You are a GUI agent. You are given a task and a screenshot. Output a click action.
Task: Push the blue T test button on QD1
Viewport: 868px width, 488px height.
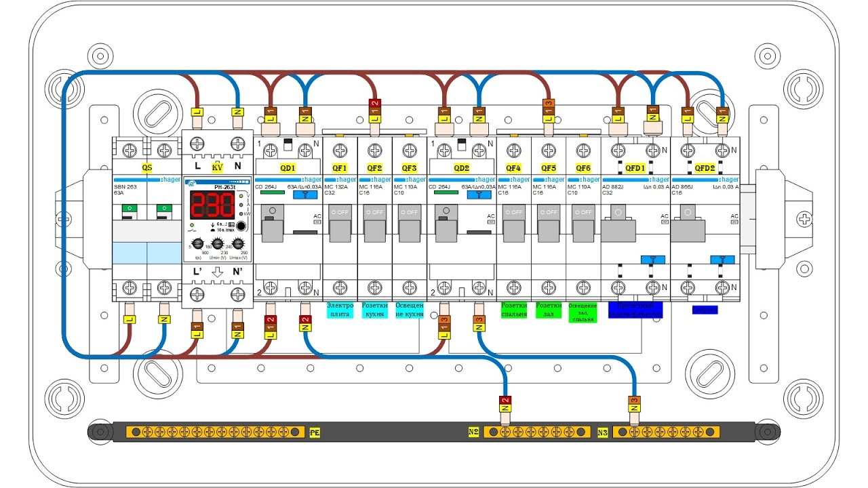click(x=305, y=195)
